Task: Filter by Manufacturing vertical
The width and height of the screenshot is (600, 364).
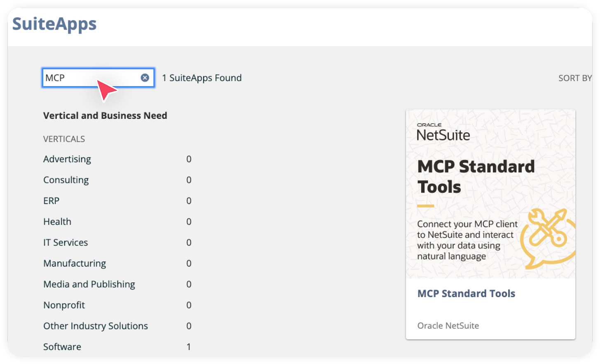Action: tap(75, 264)
